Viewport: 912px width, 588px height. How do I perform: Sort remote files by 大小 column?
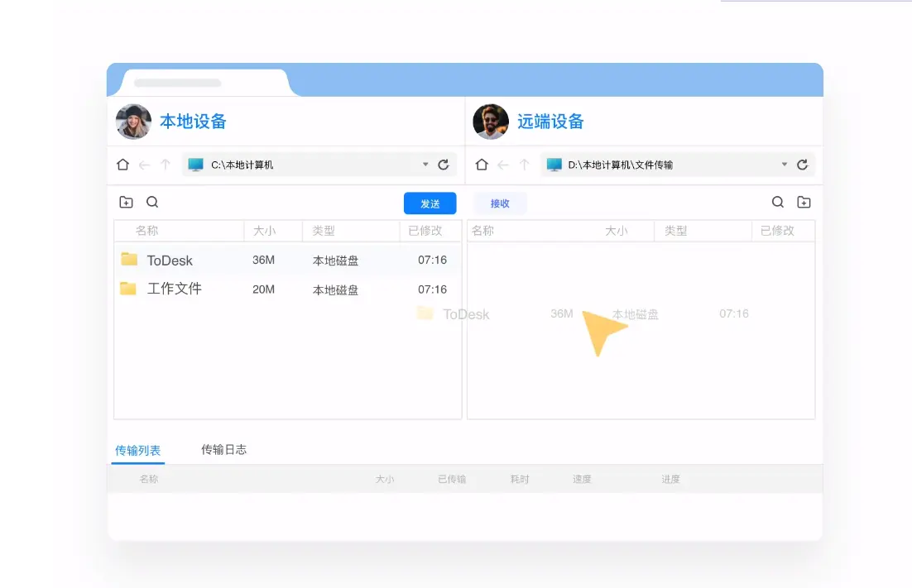pyautogui.click(x=617, y=231)
